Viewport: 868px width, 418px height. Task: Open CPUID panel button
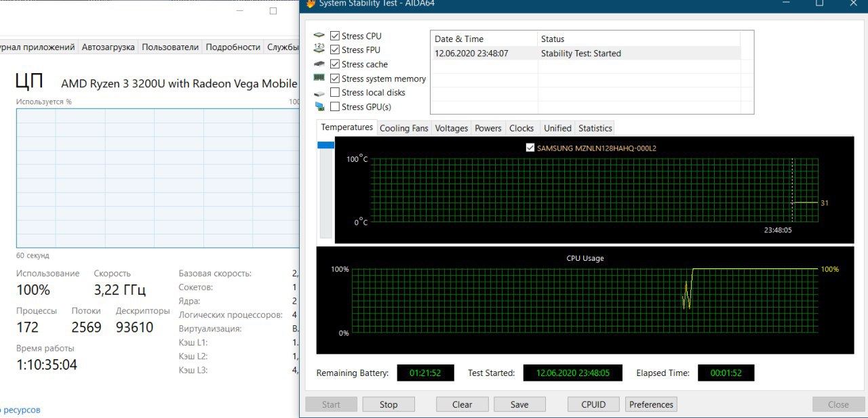click(593, 404)
